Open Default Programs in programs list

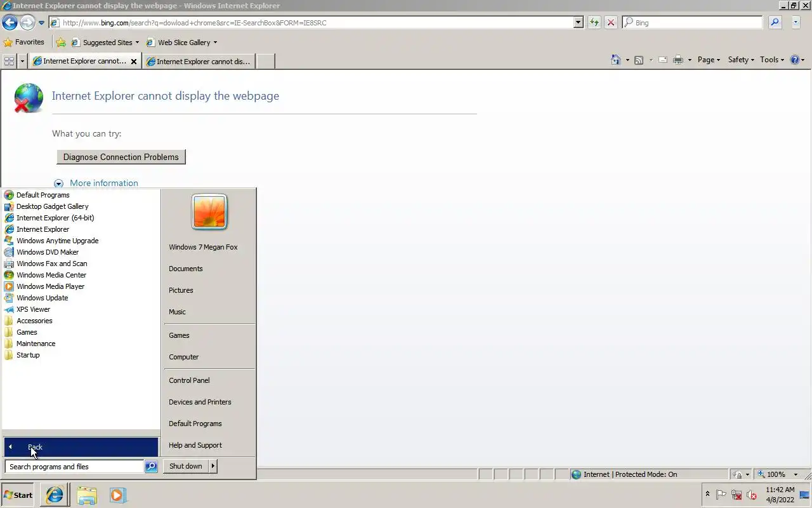pos(43,195)
